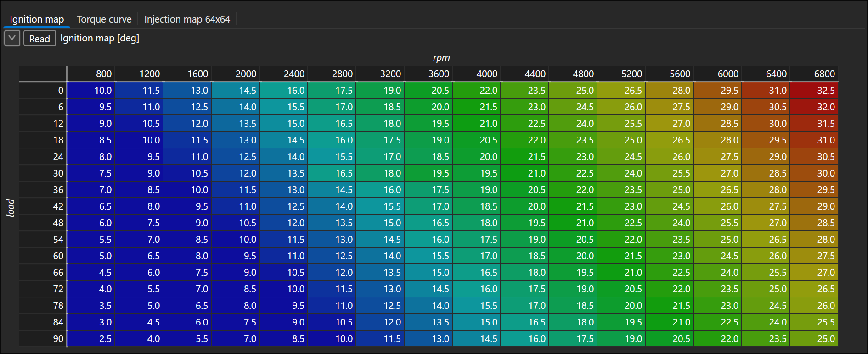
Task: Select the 5200 rpm column header
Action: [x=621, y=74]
